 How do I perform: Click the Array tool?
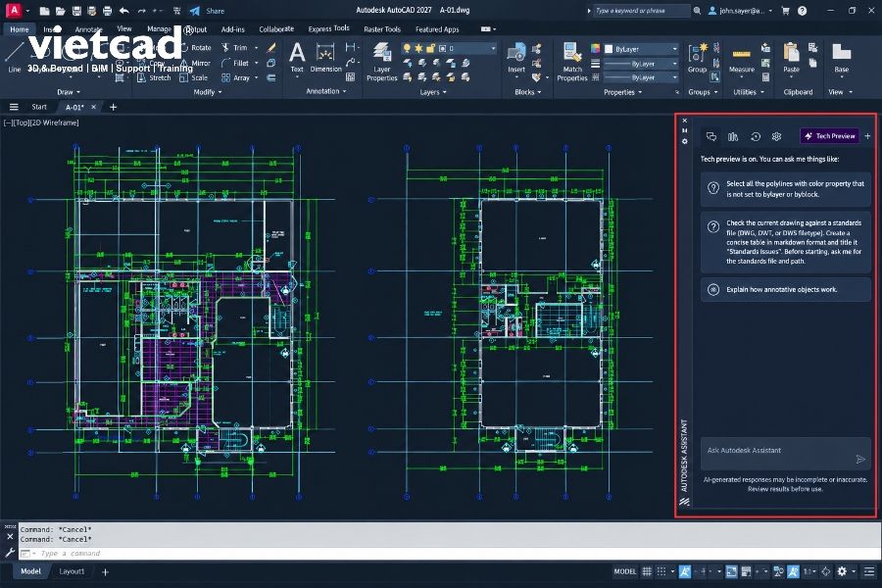235,77
